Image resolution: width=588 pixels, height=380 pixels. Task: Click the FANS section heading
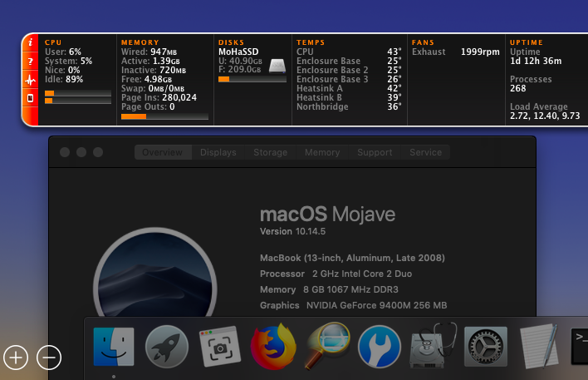(x=423, y=42)
